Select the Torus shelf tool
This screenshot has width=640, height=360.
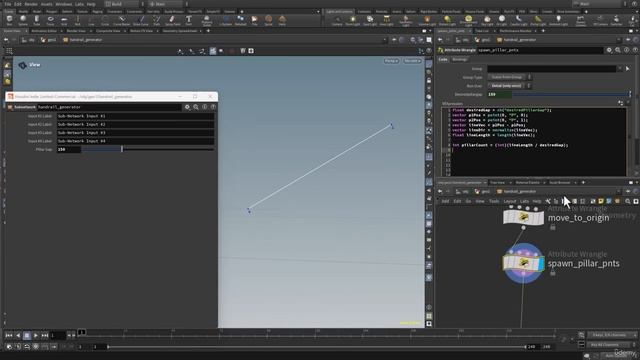(x=50, y=20)
